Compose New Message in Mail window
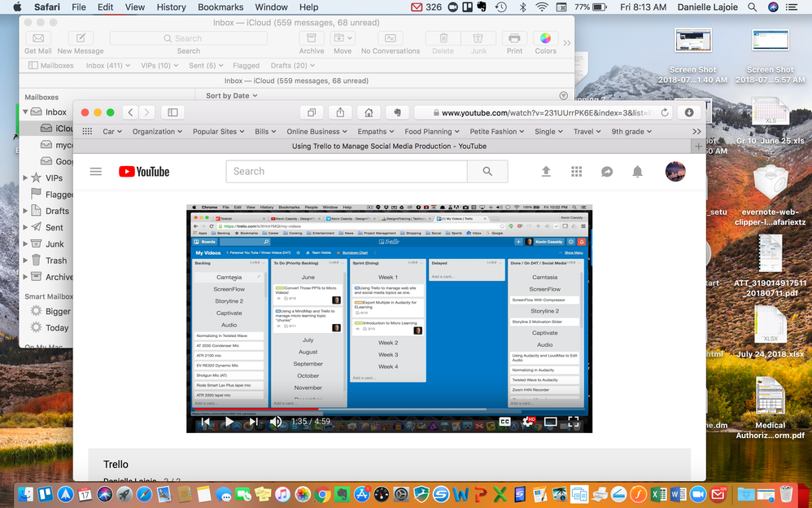The image size is (812, 508). 81,43
